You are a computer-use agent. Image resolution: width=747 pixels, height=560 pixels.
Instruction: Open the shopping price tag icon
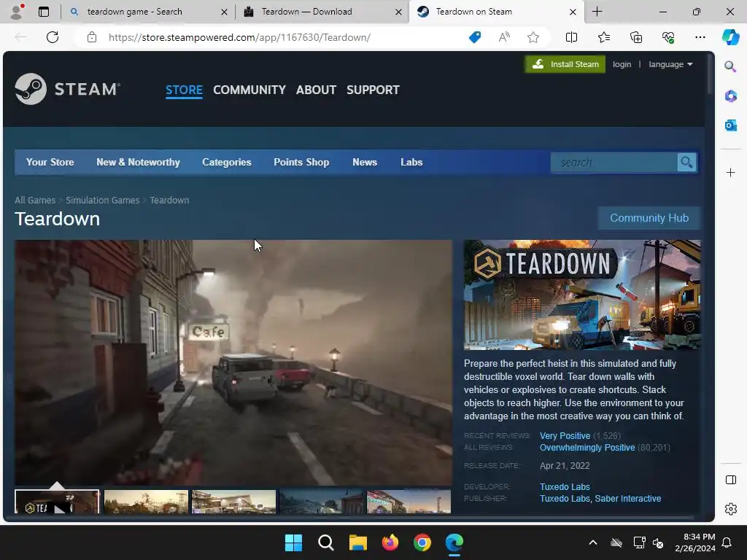(475, 37)
